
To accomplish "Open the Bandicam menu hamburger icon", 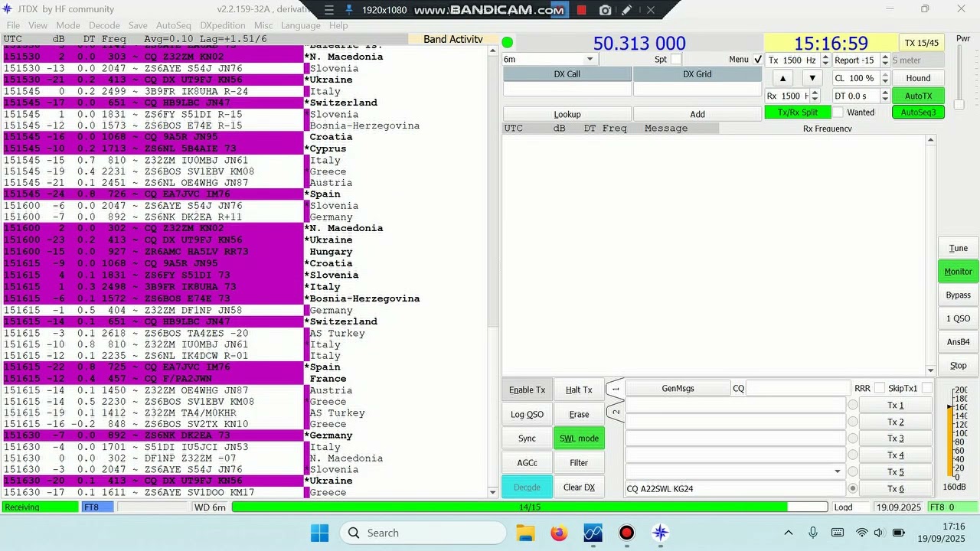I will [x=328, y=10].
